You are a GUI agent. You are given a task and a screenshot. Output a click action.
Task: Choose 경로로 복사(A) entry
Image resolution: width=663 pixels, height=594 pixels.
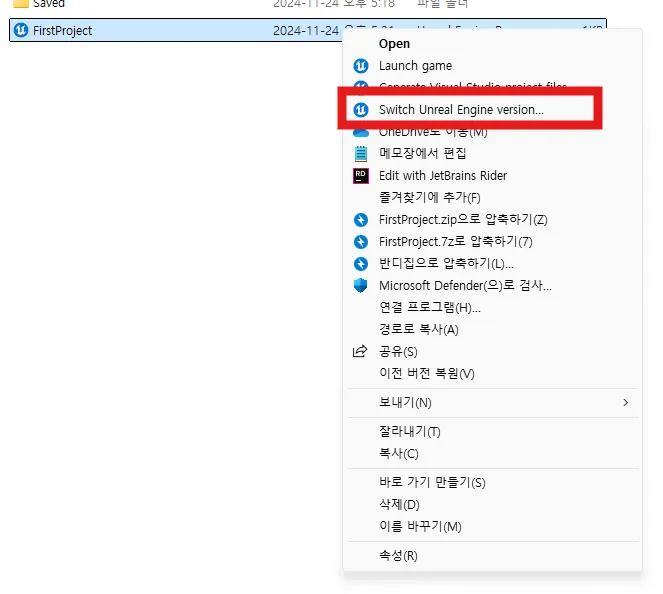click(419, 329)
